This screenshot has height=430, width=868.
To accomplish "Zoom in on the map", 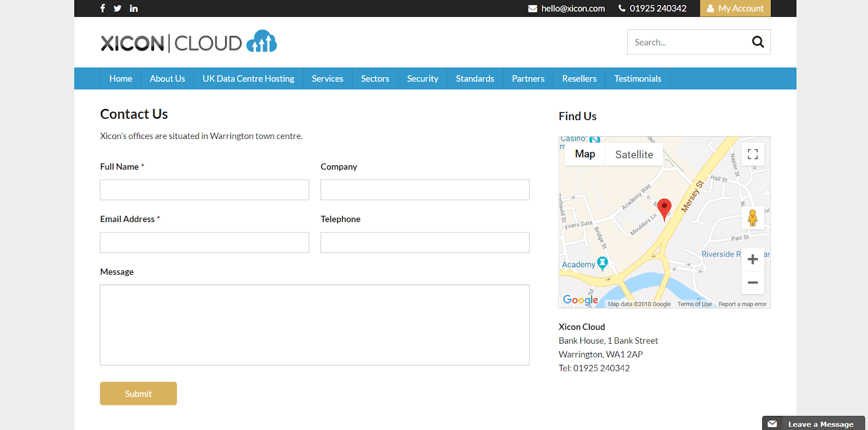I will (752, 260).
